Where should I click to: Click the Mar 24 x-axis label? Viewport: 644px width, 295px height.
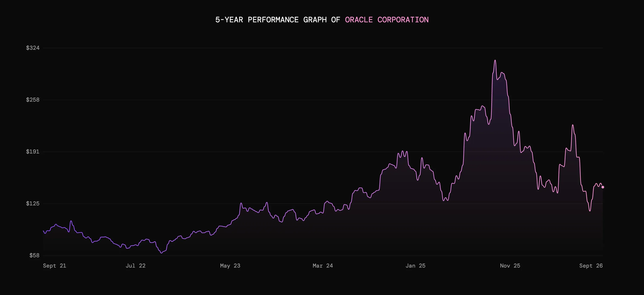click(323, 266)
